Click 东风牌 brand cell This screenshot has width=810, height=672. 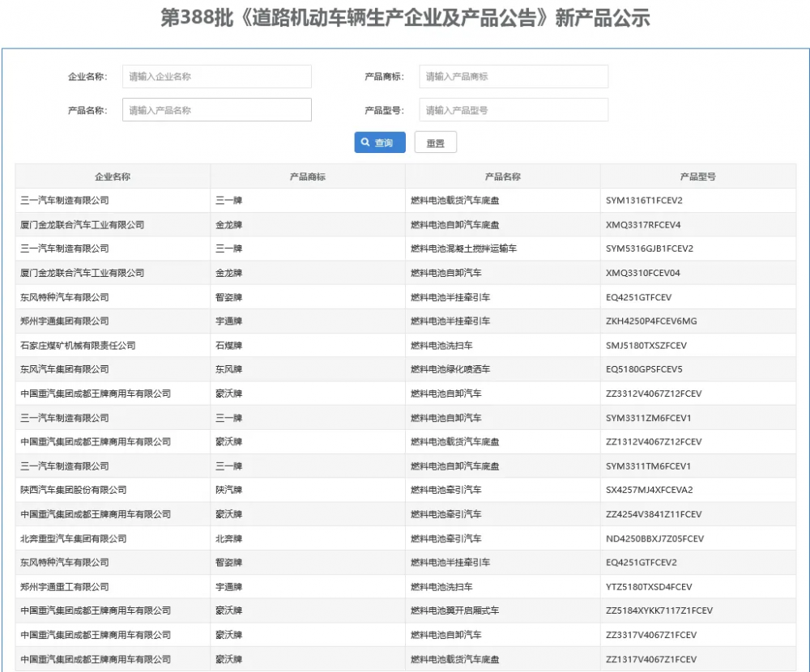tap(308, 369)
